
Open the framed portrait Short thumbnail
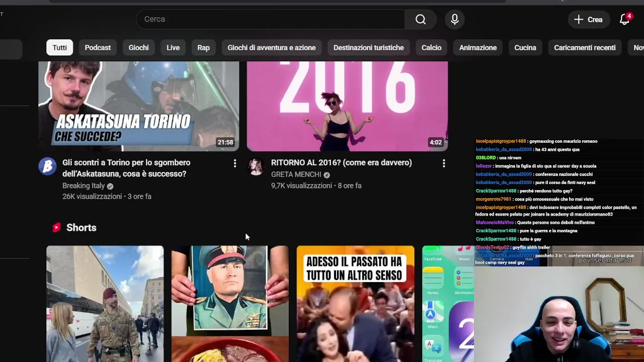(230, 304)
